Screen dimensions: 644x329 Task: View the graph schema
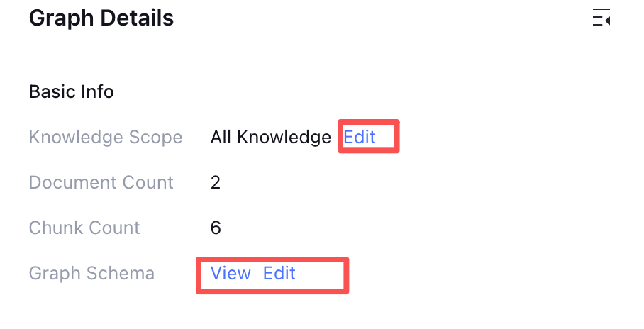click(x=231, y=273)
